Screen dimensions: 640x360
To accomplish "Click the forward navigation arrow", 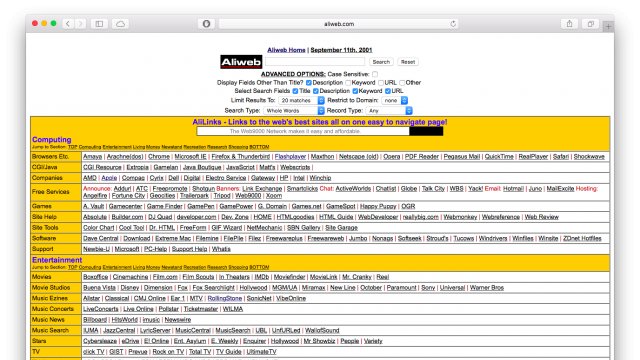I will click(x=81, y=24).
